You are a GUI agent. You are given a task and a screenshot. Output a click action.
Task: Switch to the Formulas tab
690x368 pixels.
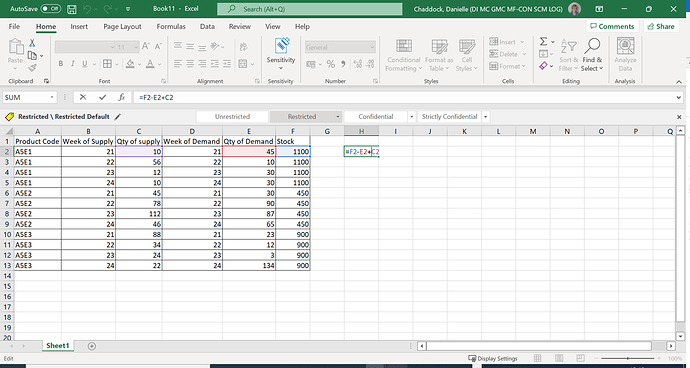pos(171,26)
